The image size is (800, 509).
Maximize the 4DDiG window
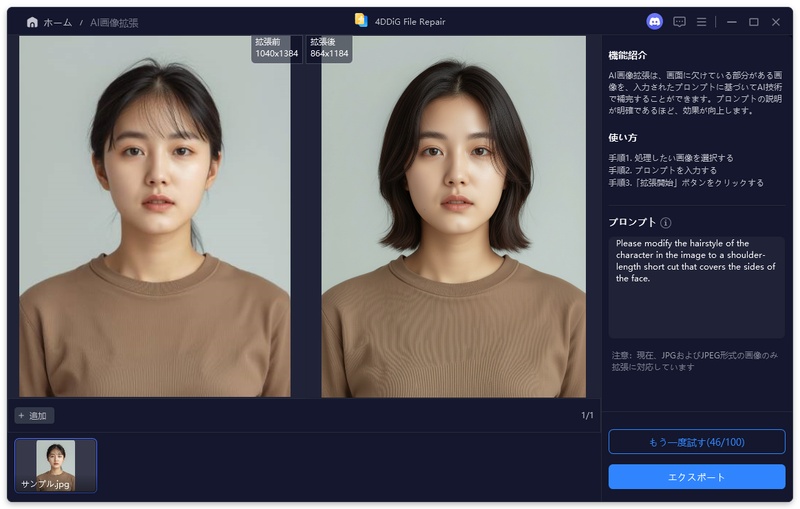tap(754, 22)
